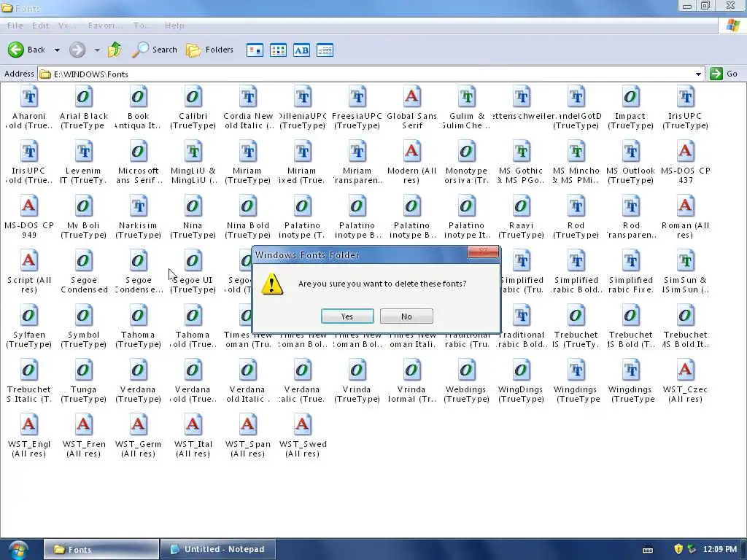
Task: Open the View menu
Action: (x=66, y=26)
